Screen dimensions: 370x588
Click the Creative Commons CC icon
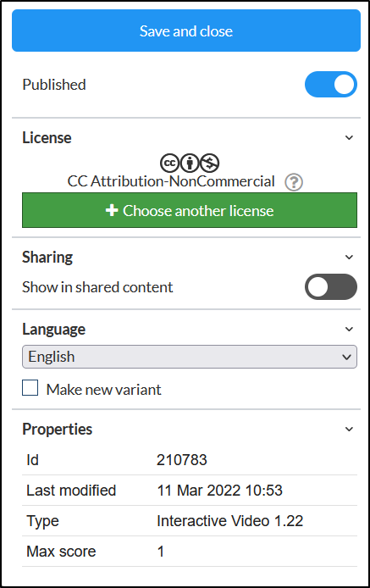coord(170,164)
